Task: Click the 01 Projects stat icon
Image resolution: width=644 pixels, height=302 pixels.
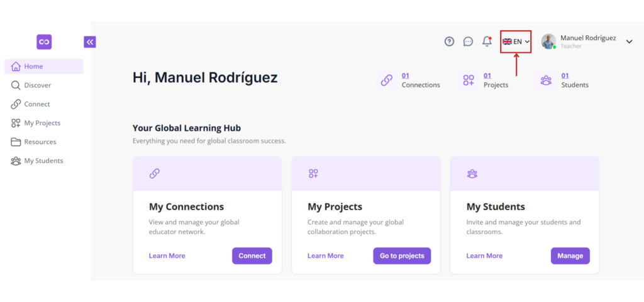Action: tap(469, 80)
